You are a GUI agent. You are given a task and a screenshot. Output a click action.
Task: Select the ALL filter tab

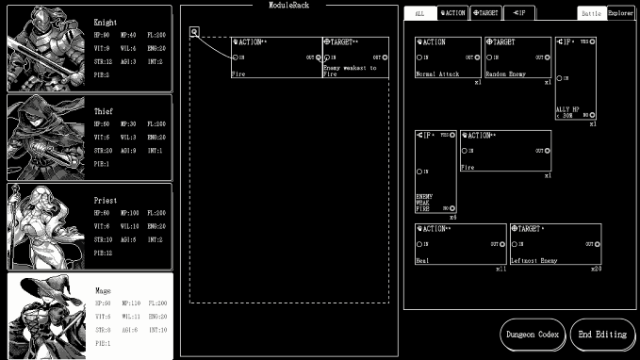(420, 13)
